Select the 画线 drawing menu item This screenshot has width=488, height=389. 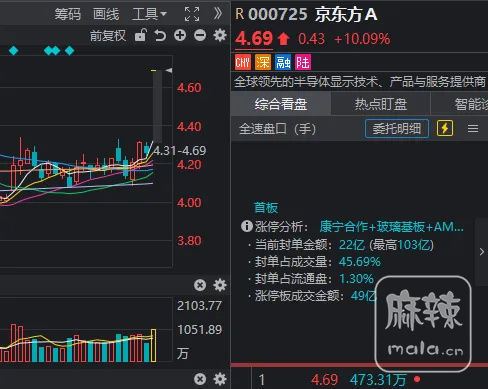(106, 14)
